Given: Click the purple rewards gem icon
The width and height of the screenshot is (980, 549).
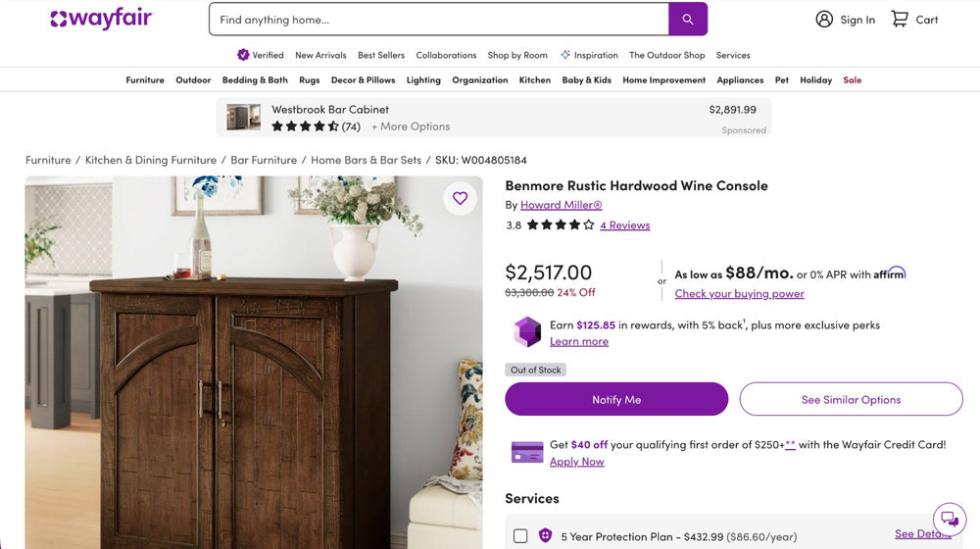Looking at the screenshot, I should click(x=527, y=332).
